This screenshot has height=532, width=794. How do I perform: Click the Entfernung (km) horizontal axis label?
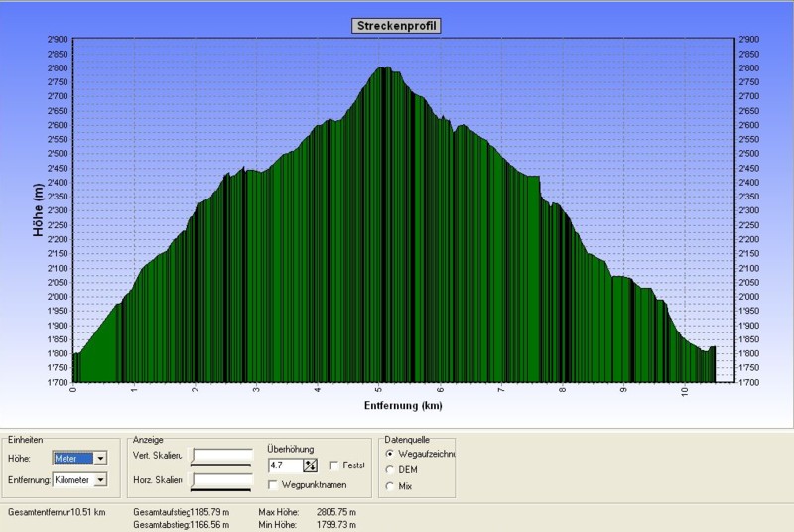[402, 405]
